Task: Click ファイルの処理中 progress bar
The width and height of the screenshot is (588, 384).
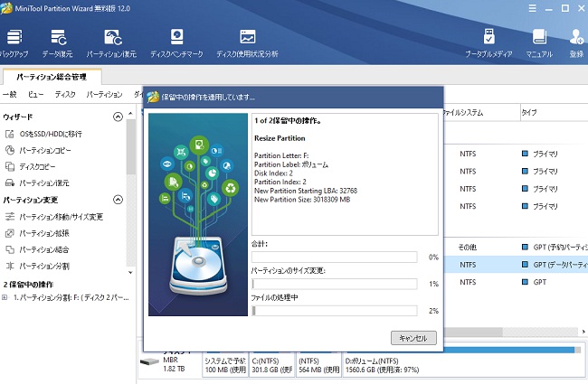Action: click(x=335, y=311)
